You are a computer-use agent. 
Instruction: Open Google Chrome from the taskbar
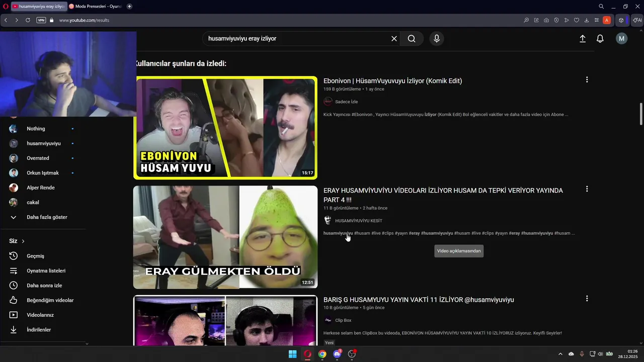322,354
